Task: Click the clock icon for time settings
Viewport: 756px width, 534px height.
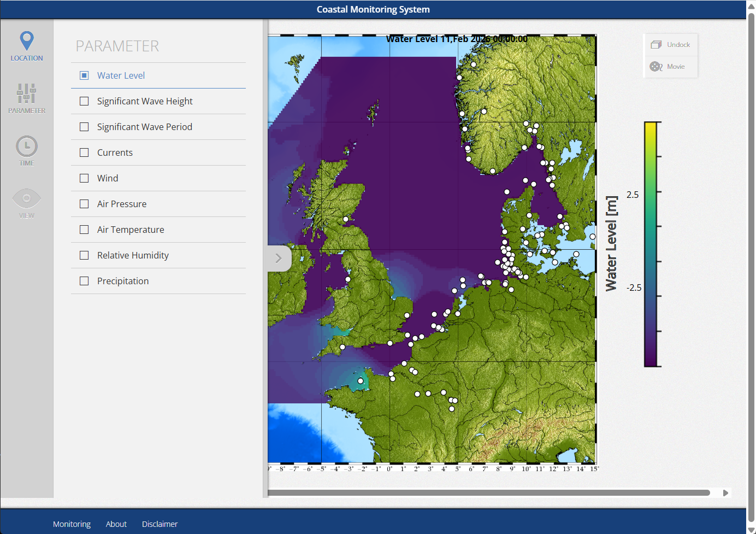Action: coord(26,145)
